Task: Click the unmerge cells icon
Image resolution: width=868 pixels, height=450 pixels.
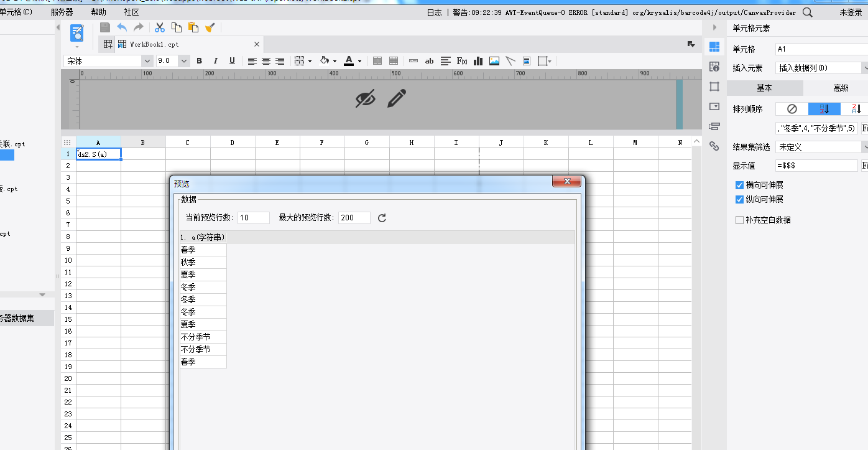Action: click(394, 61)
